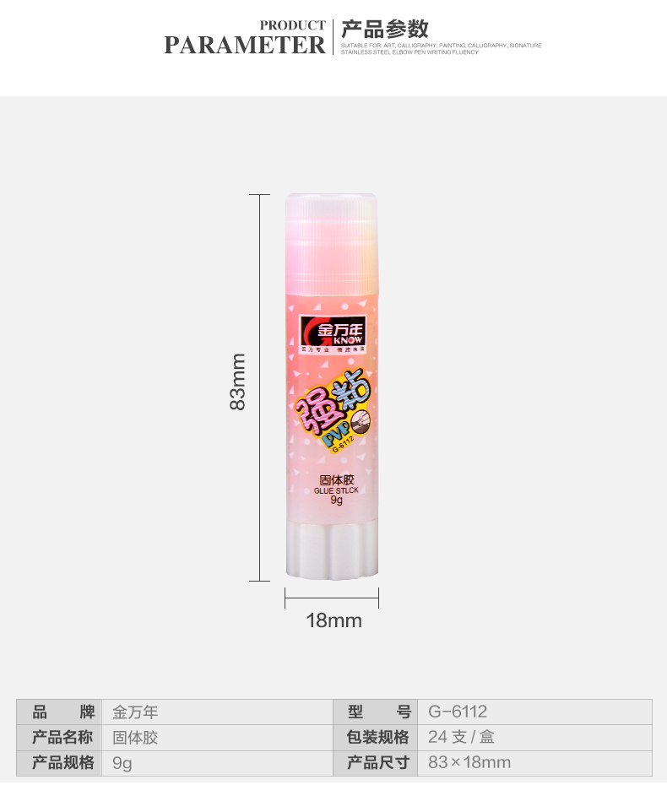Select the 金万年 brand value cell
Image resolution: width=667 pixels, height=812 pixels.
(x=217, y=712)
